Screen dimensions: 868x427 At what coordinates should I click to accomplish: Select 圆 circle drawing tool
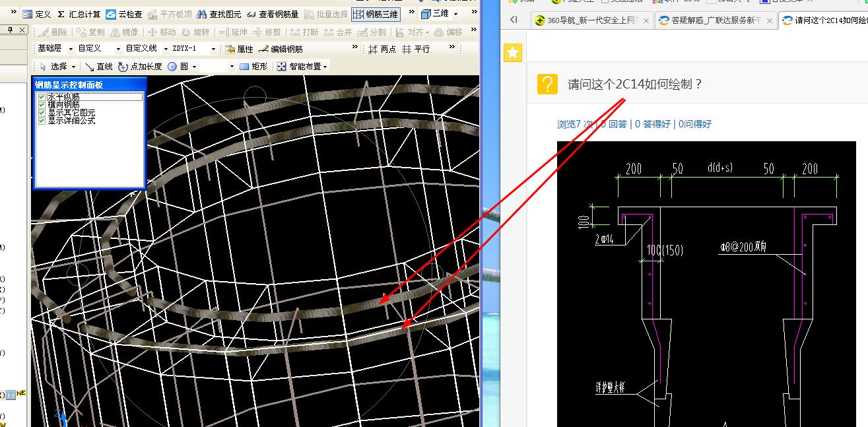(178, 66)
